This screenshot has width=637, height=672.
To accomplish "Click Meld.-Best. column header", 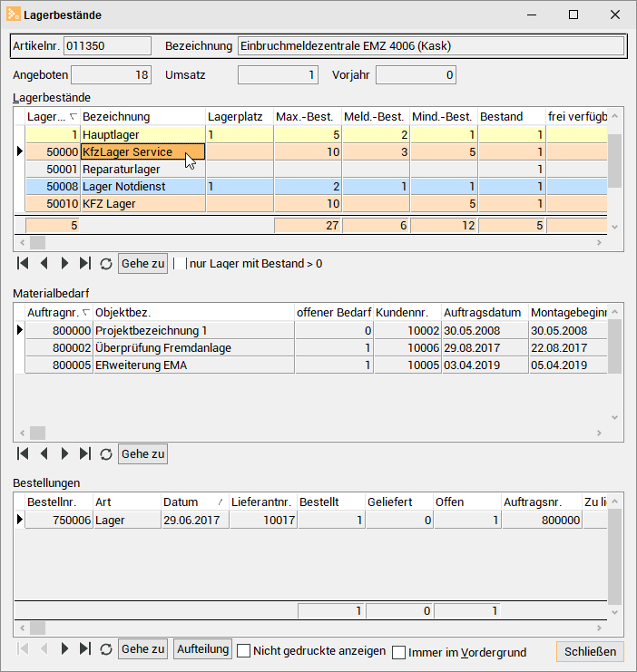I will [x=376, y=117].
